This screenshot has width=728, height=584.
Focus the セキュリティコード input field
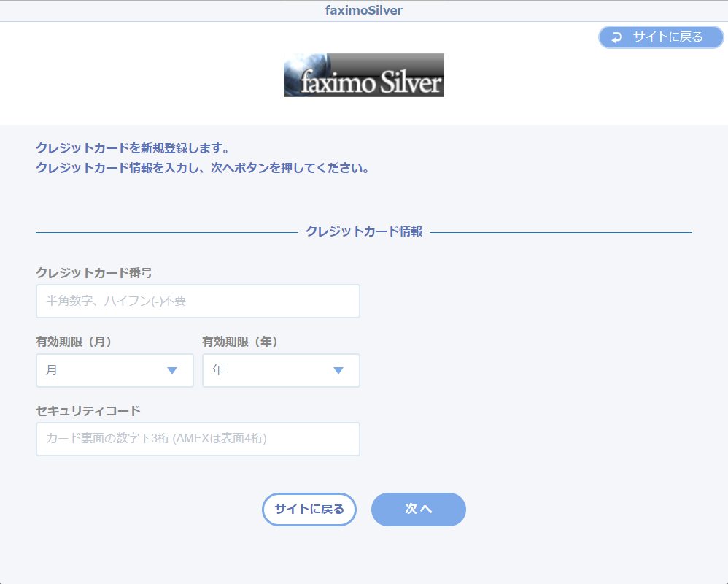pyautogui.click(x=198, y=439)
